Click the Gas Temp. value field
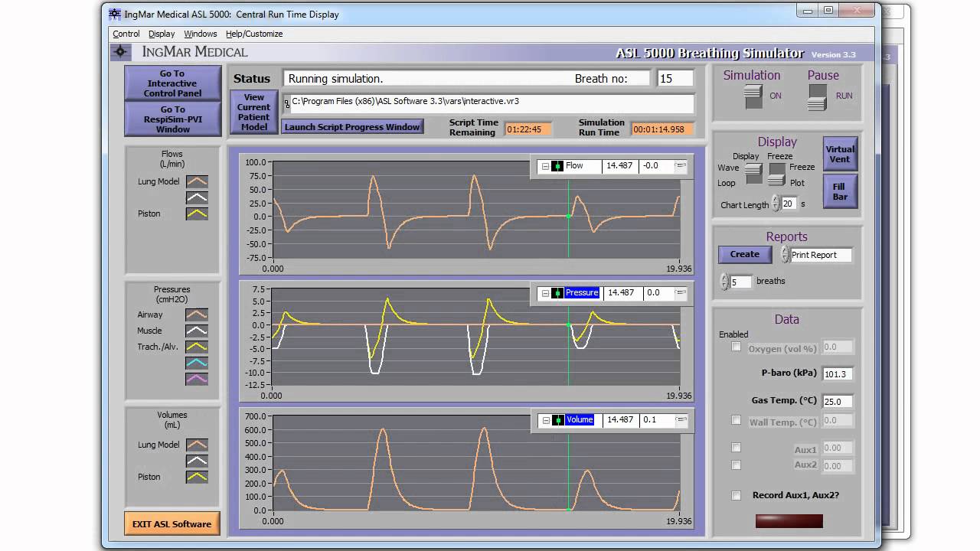Viewport: 980px width, 551px height. click(x=838, y=402)
